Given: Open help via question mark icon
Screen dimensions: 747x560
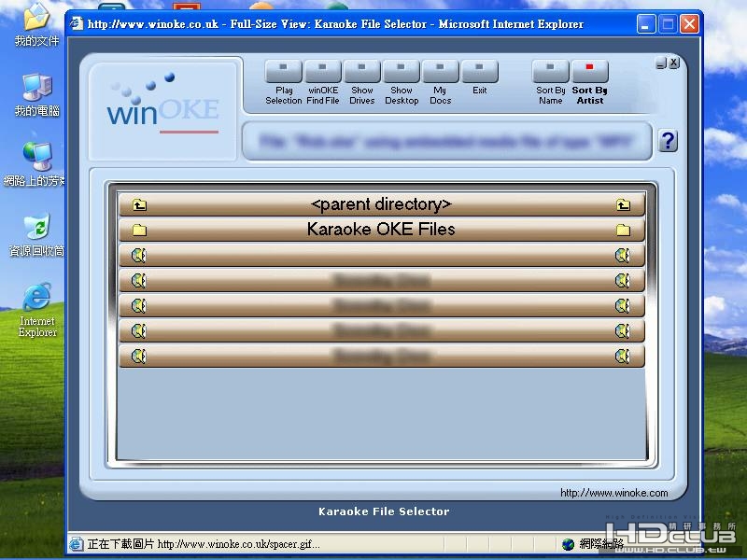Looking at the screenshot, I should click(668, 141).
